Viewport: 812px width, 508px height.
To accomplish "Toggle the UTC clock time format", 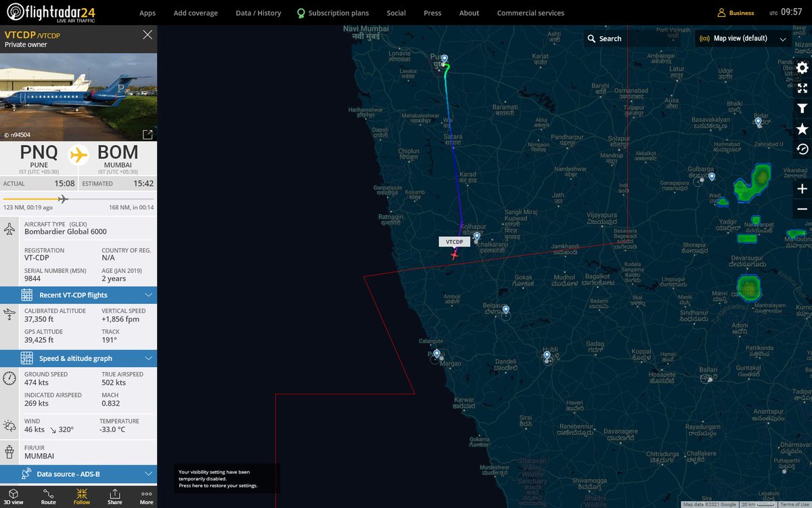I will pos(786,12).
